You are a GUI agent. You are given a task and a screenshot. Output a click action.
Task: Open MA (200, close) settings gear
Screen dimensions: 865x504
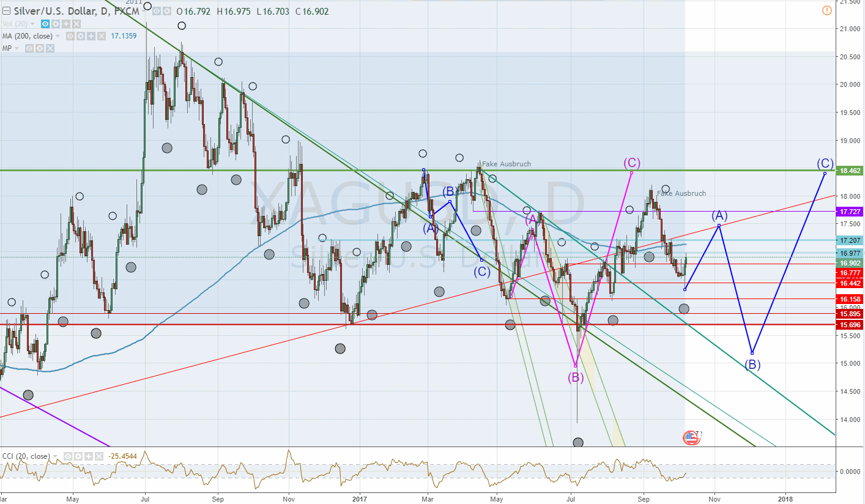80,36
